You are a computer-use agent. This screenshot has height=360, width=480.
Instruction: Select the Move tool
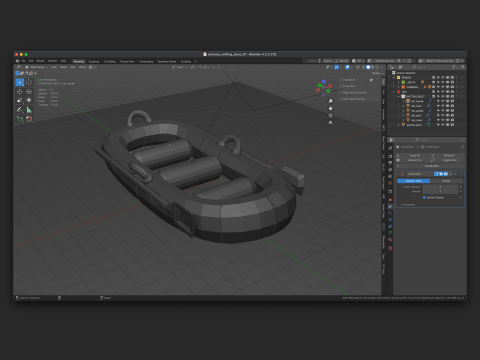20,92
